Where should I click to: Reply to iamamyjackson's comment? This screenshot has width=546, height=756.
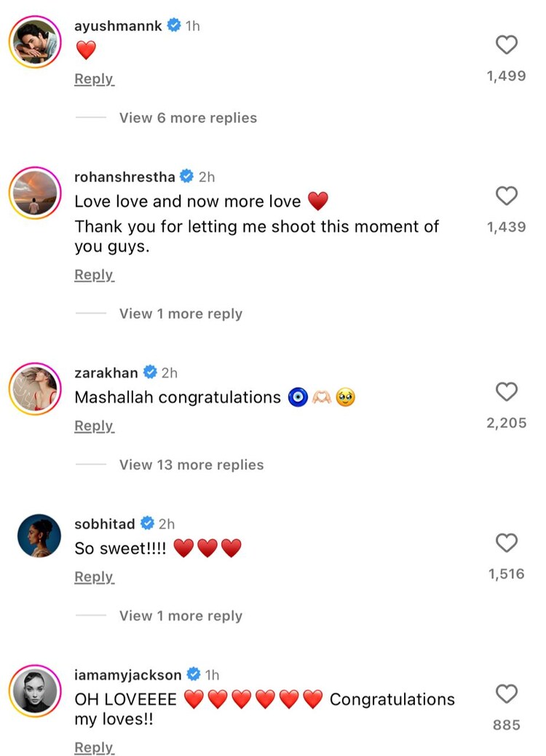coord(94,747)
